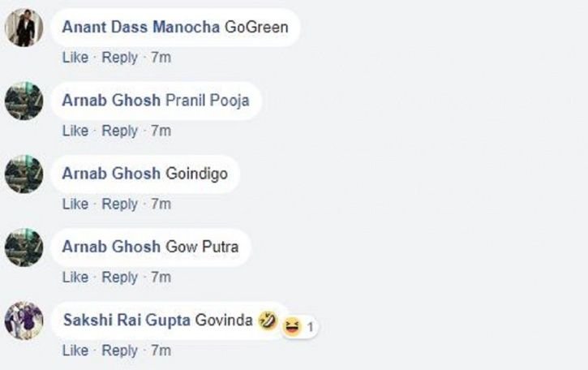
Task: Like the Govinda comment
Action: [x=75, y=350]
